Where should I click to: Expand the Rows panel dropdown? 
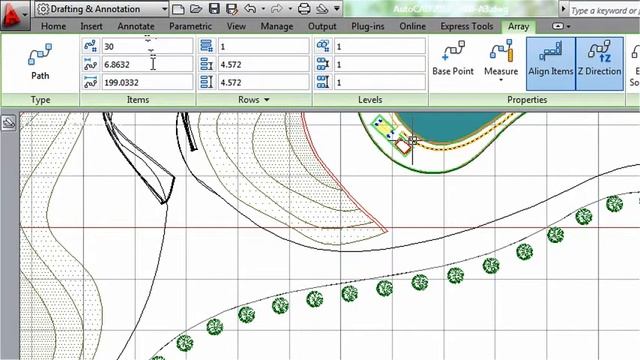267,100
